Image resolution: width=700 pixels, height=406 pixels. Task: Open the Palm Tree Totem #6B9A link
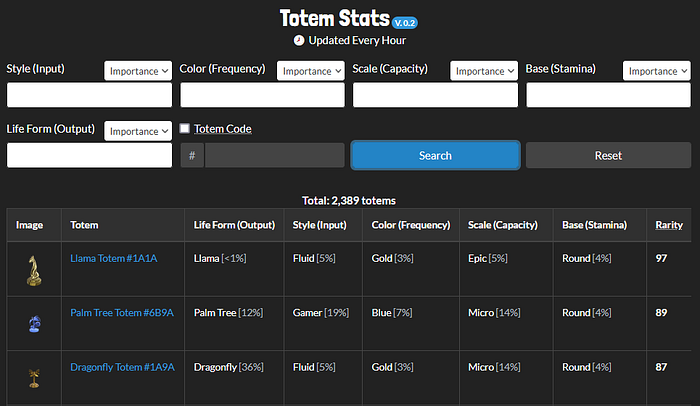tap(122, 313)
